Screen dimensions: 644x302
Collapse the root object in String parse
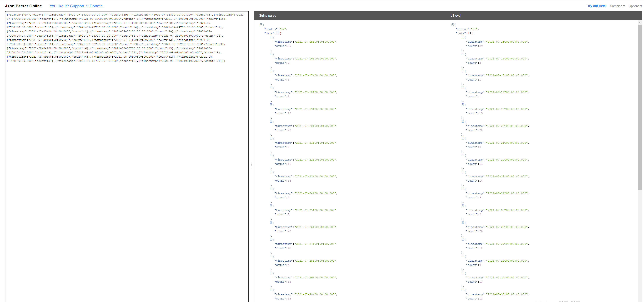click(x=261, y=24)
